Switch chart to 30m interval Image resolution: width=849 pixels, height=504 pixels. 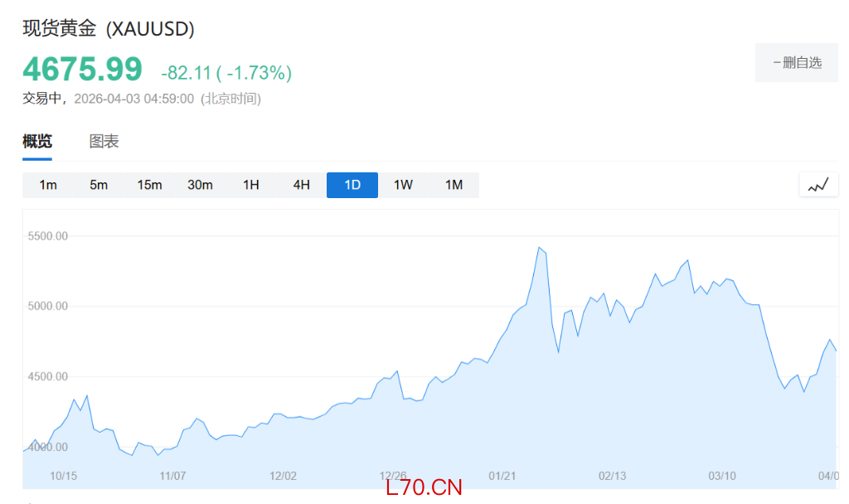200,185
